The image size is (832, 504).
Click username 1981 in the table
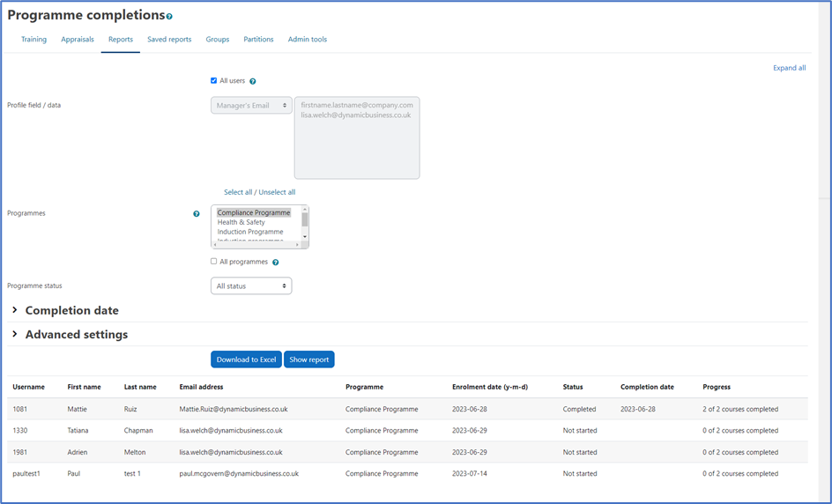(x=20, y=453)
